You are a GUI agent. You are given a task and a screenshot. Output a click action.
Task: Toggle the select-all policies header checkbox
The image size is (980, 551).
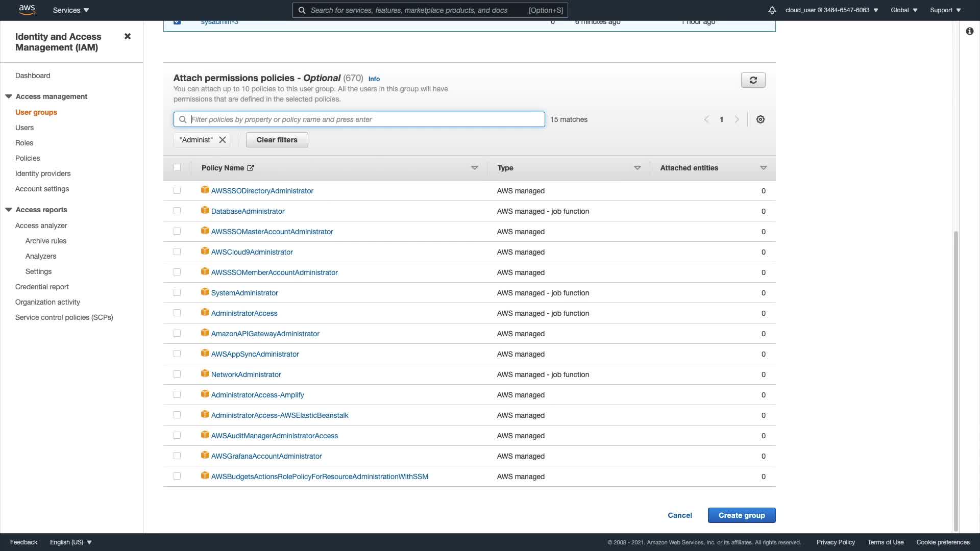point(177,167)
